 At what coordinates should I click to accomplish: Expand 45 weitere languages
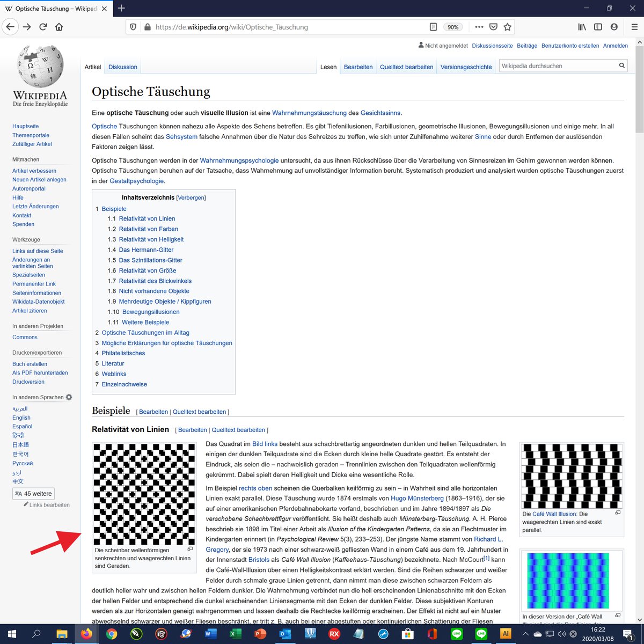pos(33,494)
